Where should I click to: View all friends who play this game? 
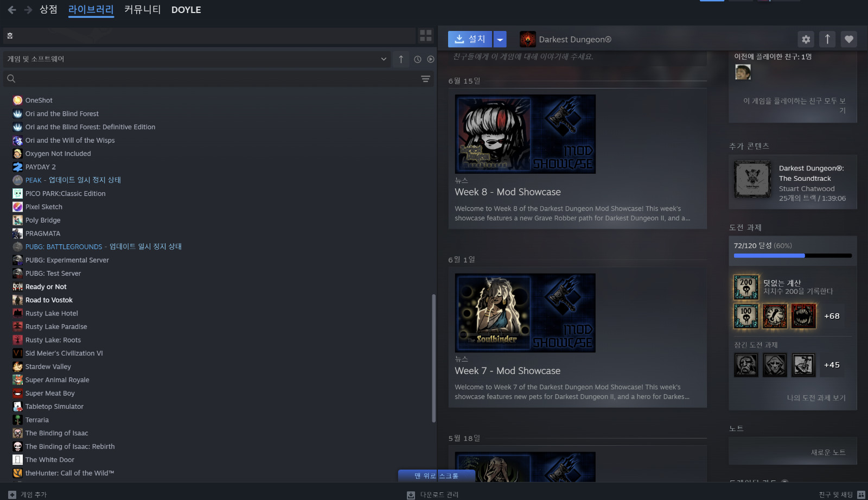794,105
